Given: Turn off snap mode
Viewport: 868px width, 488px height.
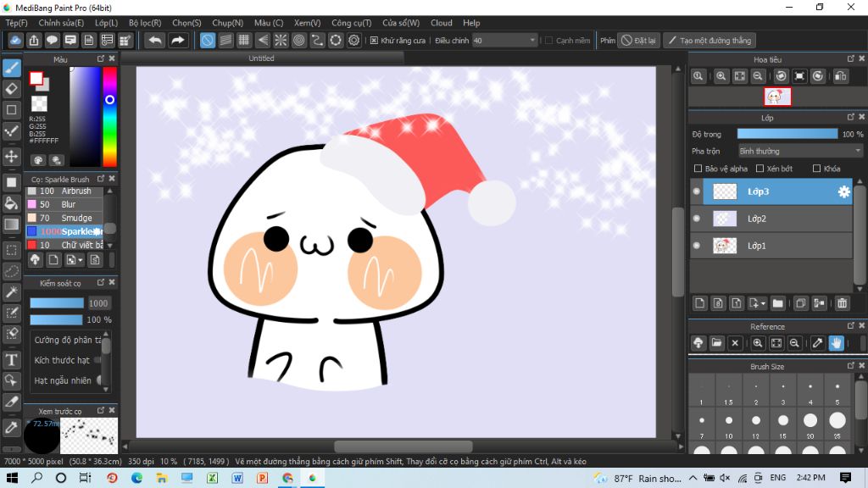Looking at the screenshot, I should click(208, 41).
